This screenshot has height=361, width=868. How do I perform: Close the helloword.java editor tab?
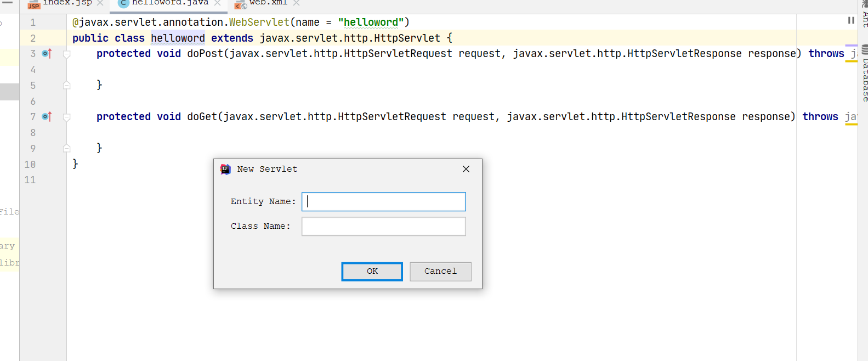[218, 3]
